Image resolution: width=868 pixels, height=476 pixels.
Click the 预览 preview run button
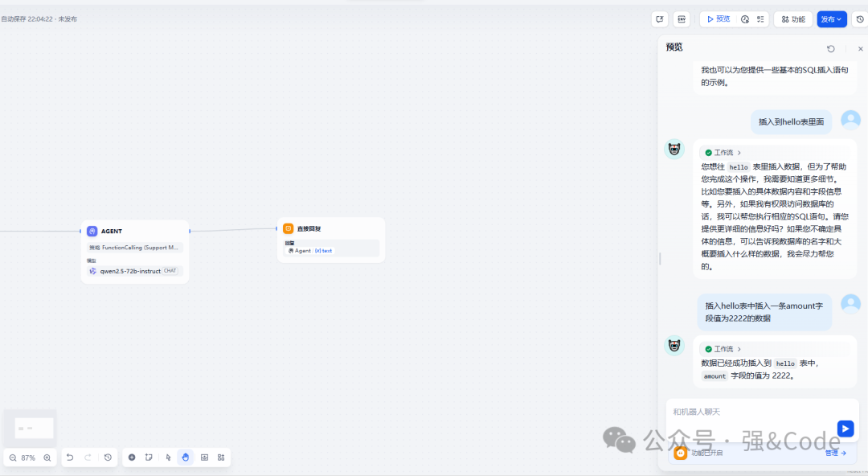[x=719, y=18]
